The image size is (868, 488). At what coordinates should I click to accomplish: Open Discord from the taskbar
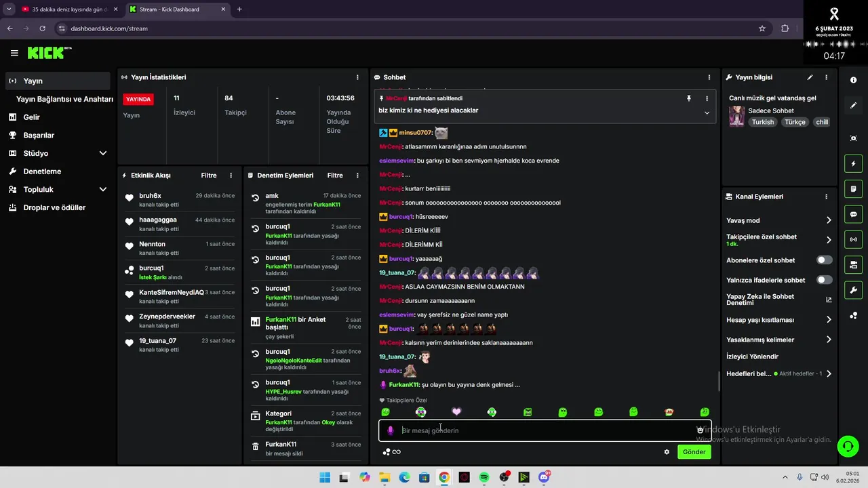pos(543,478)
